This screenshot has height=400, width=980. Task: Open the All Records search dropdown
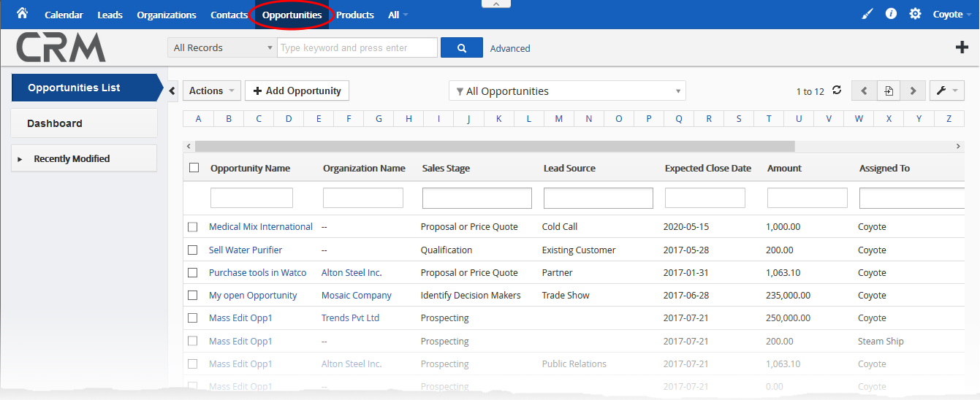coord(222,47)
